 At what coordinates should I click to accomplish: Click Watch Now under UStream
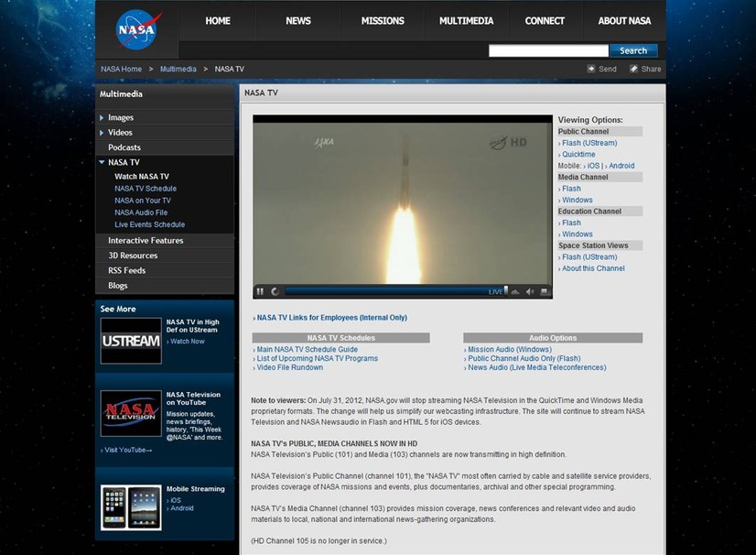[x=187, y=342]
